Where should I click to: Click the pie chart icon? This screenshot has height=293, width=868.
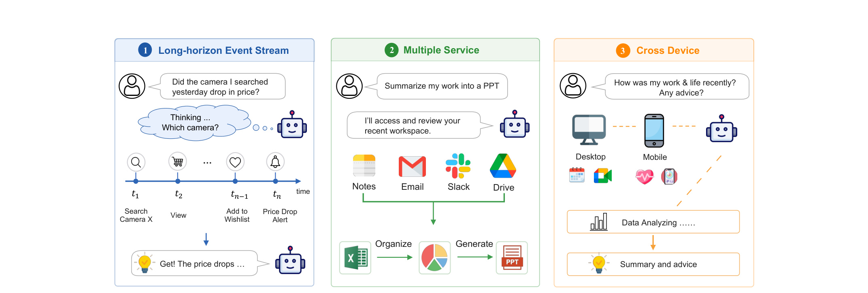pyautogui.click(x=434, y=258)
